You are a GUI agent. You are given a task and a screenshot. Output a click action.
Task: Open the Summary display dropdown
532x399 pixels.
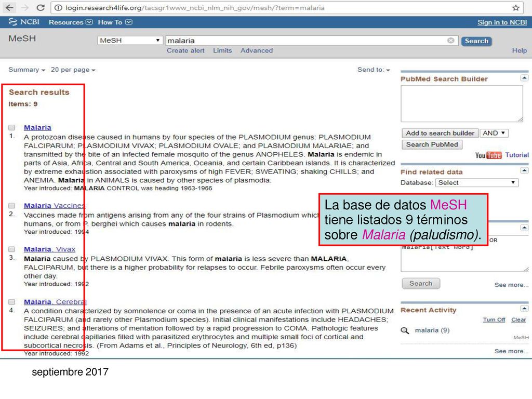tap(27, 70)
